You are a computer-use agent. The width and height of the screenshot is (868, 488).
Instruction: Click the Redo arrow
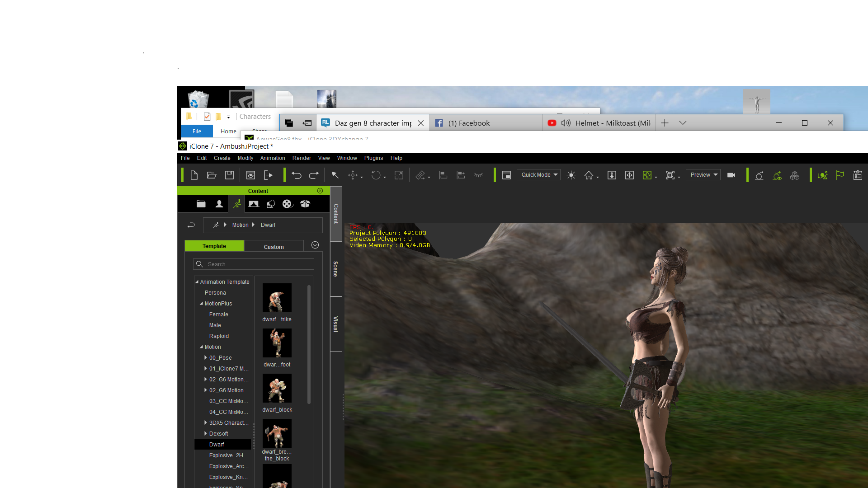click(x=314, y=175)
